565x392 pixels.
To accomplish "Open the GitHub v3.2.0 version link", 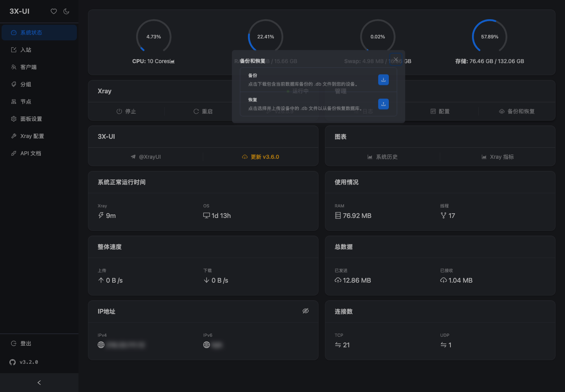I will coord(24,362).
